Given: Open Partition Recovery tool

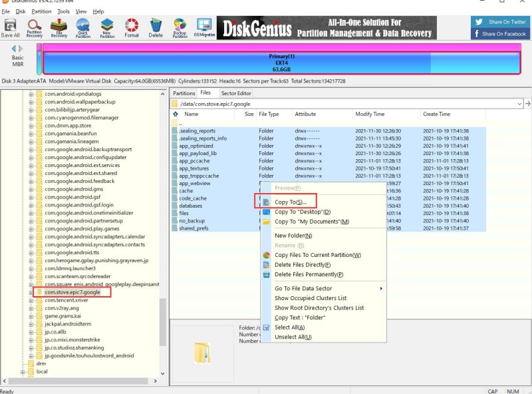Looking at the screenshot, I should (x=35, y=28).
